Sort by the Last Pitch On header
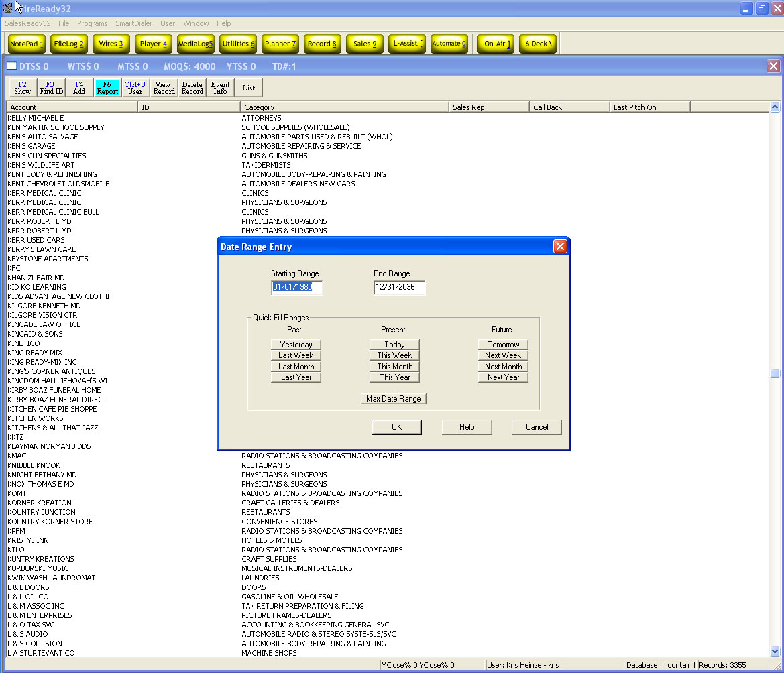Viewport: 784px width, 673px height. [650, 107]
